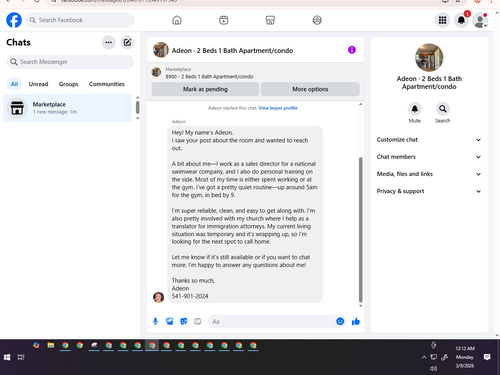Open the Facebook menu grid icon
500x375 pixels.
click(x=442, y=20)
